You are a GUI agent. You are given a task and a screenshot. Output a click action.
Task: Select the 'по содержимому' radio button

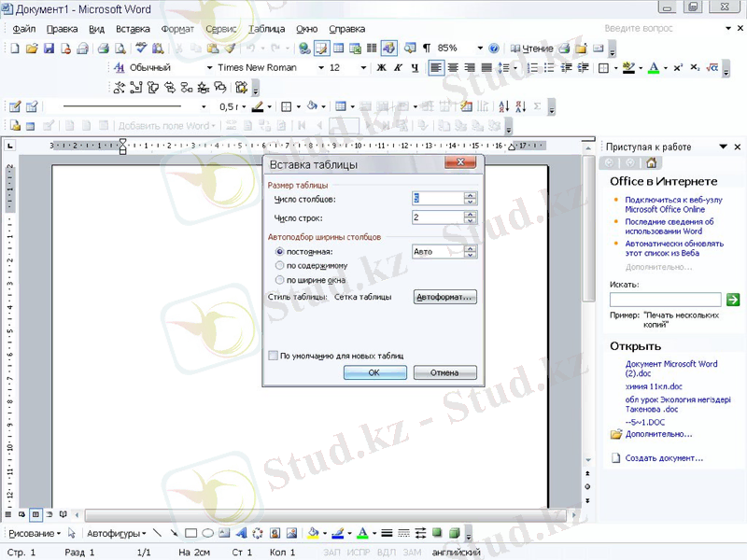point(279,266)
